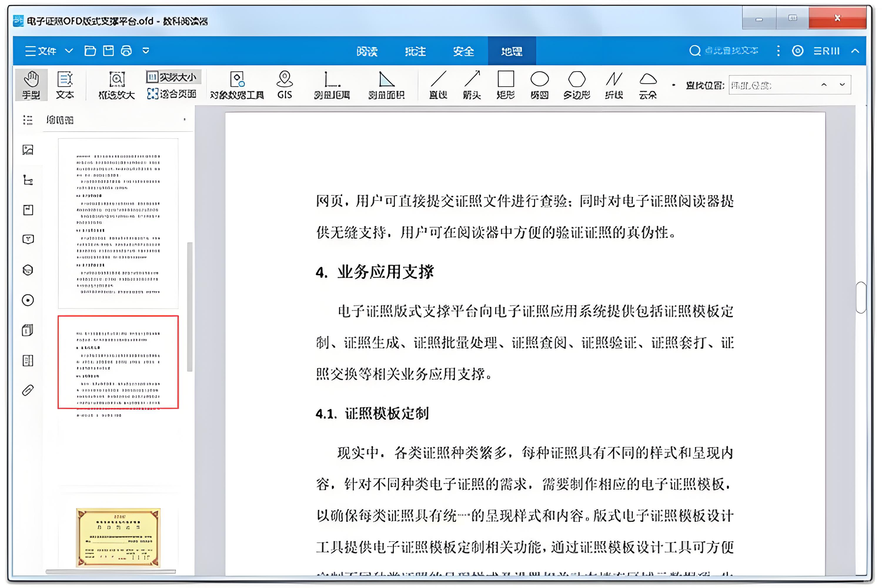Click the search text field

[x=731, y=51]
